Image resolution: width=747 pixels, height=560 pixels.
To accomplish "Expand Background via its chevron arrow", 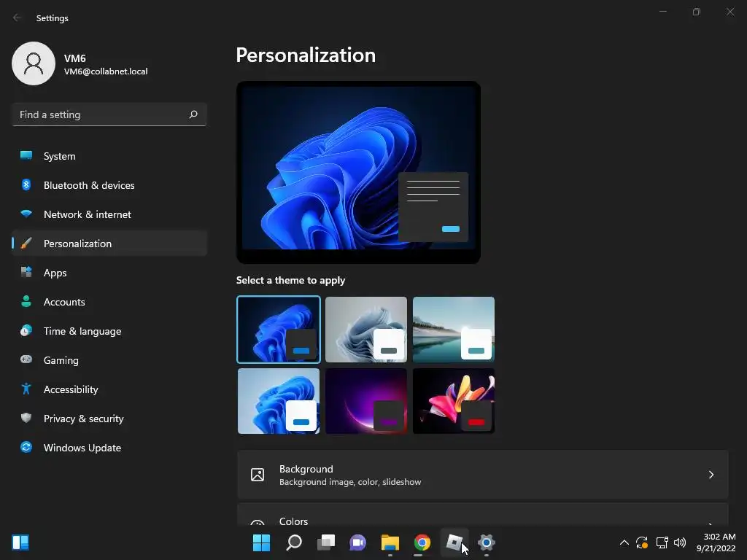I will tap(711, 475).
